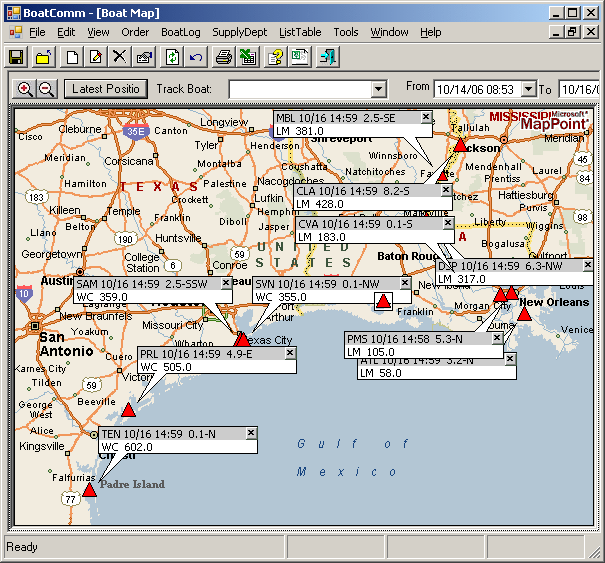Click the mailbox send icon in toolbar
The height and width of the screenshot is (563, 605).
click(x=144, y=57)
